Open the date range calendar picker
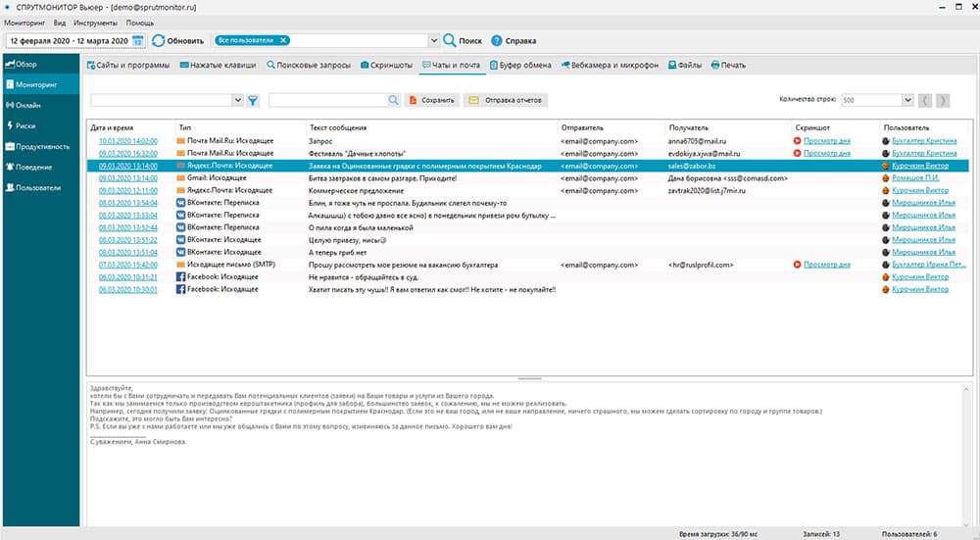The image size is (980, 540). [x=137, y=40]
